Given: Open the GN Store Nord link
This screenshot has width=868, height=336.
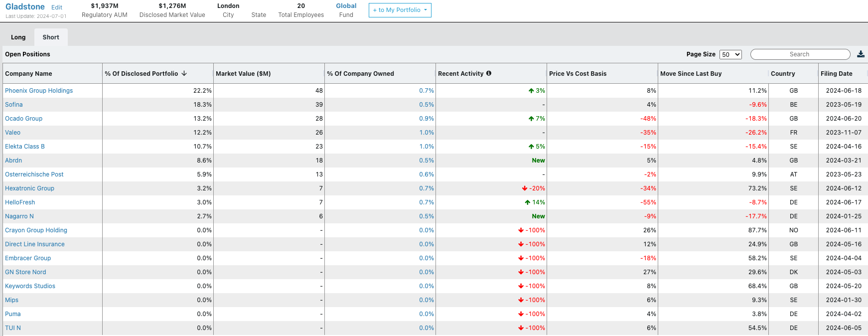Looking at the screenshot, I should point(25,272).
